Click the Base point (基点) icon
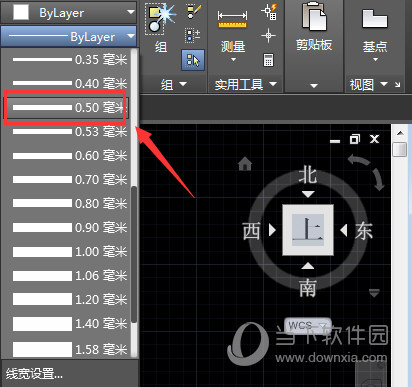Screen dimensions: 412x387 pyautogui.click(x=375, y=19)
